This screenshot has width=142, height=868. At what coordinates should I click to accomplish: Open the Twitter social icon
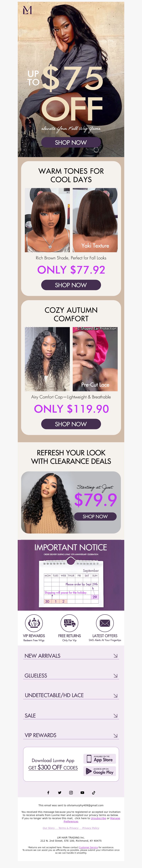click(x=59, y=792)
